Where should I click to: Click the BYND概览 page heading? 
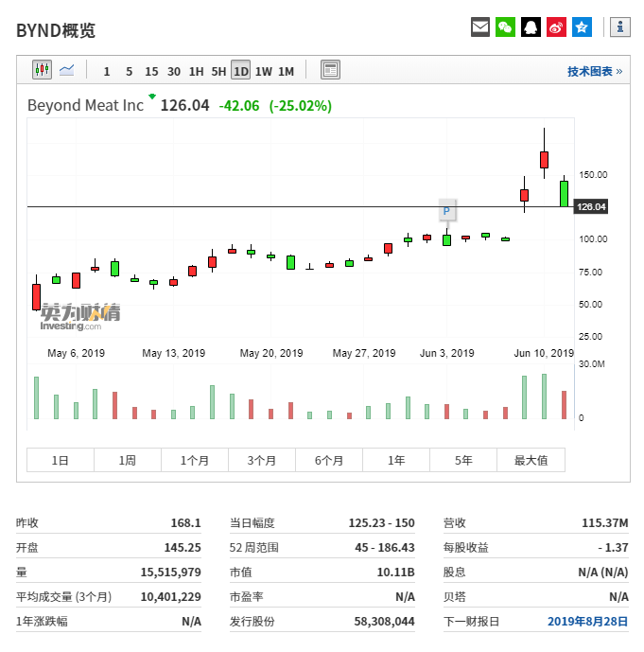click(x=56, y=30)
